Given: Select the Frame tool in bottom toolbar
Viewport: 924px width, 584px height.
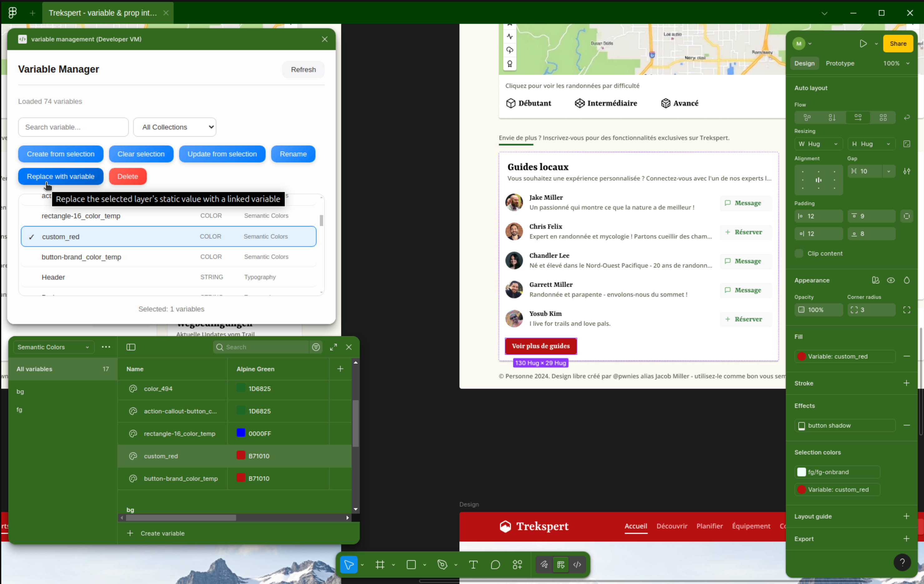Looking at the screenshot, I should point(380,564).
